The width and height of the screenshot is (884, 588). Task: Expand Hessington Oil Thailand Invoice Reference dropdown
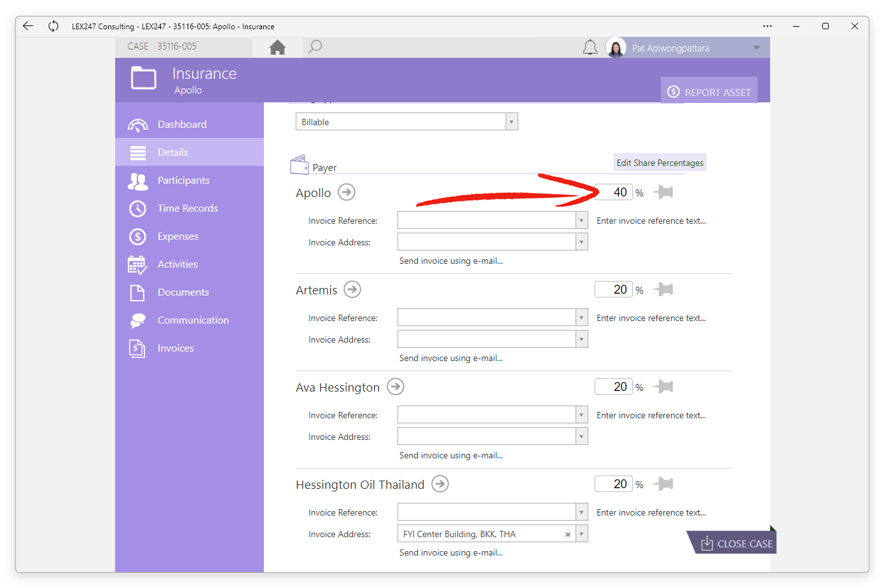click(x=581, y=512)
